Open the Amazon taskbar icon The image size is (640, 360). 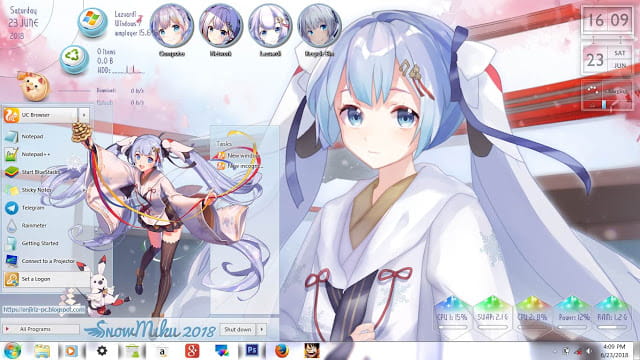(x=162, y=351)
